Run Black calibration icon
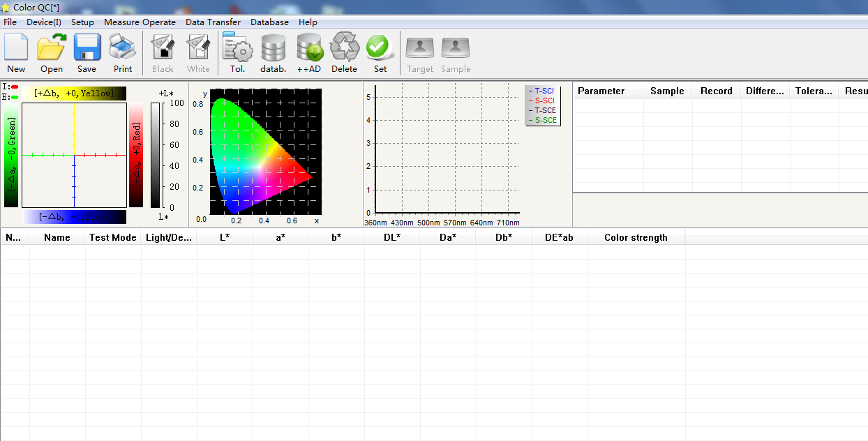 (163, 47)
